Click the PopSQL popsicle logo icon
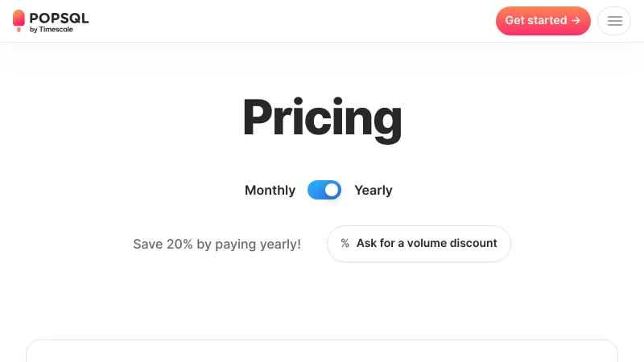This screenshot has height=362, width=644. point(19,21)
